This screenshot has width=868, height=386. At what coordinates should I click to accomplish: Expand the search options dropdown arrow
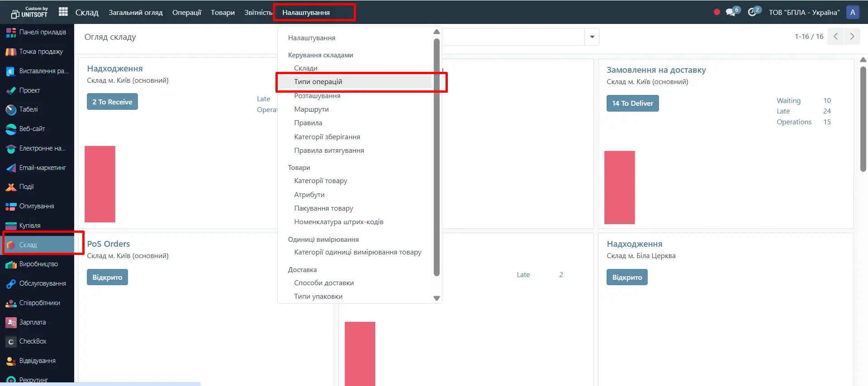tap(592, 37)
